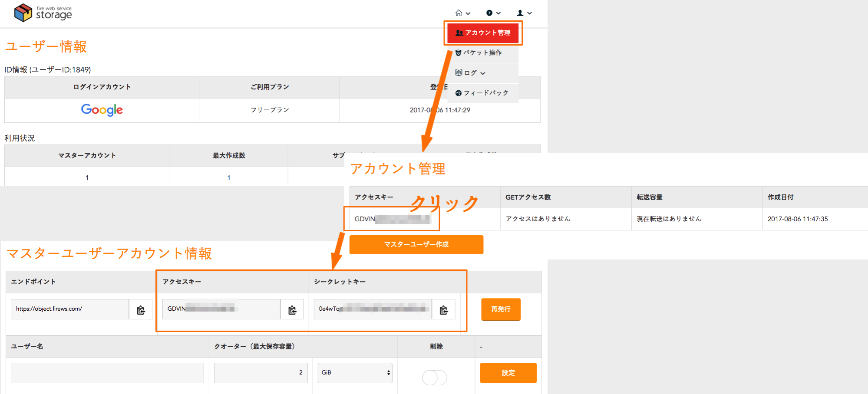The image size is (868, 394).
Task: Click the ご利用プラン column header
Action: tap(270, 87)
